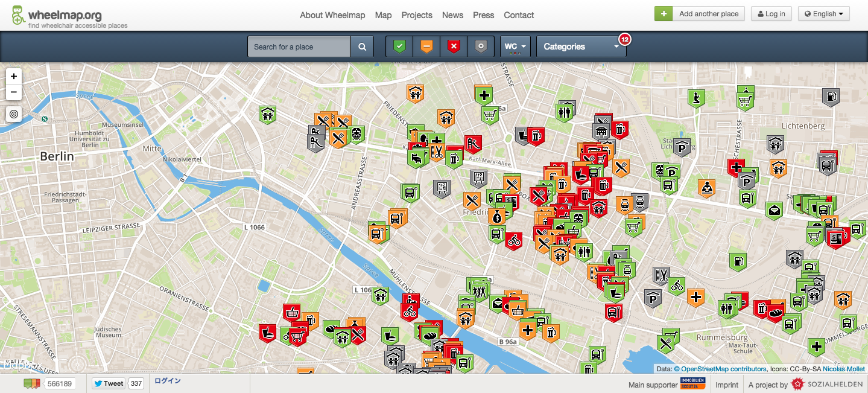The image size is (868, 393).
Task: Open the red playground slide marker
Action: [473, 144]
